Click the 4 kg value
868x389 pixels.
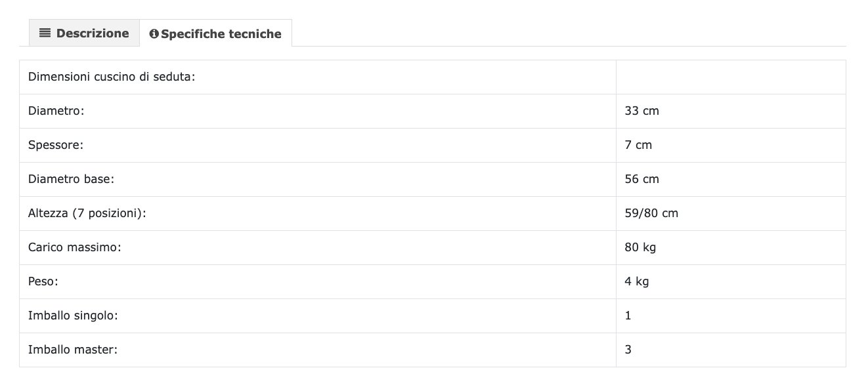pos(637,282)
